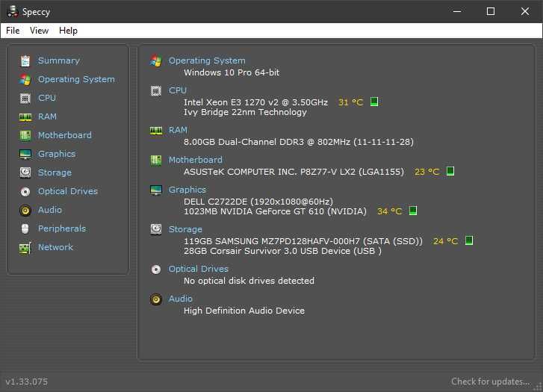Click the Motherboard heading link in main panel

tap(196, 160)
